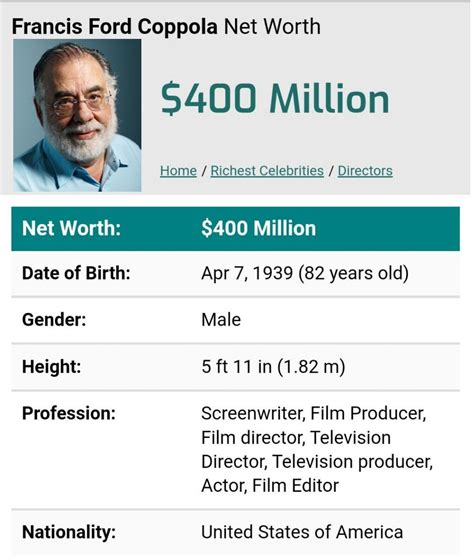The image size is (474, 560).
Task: Click Francis Ford Coppola's portrait photo
Action: click(77, 115)
